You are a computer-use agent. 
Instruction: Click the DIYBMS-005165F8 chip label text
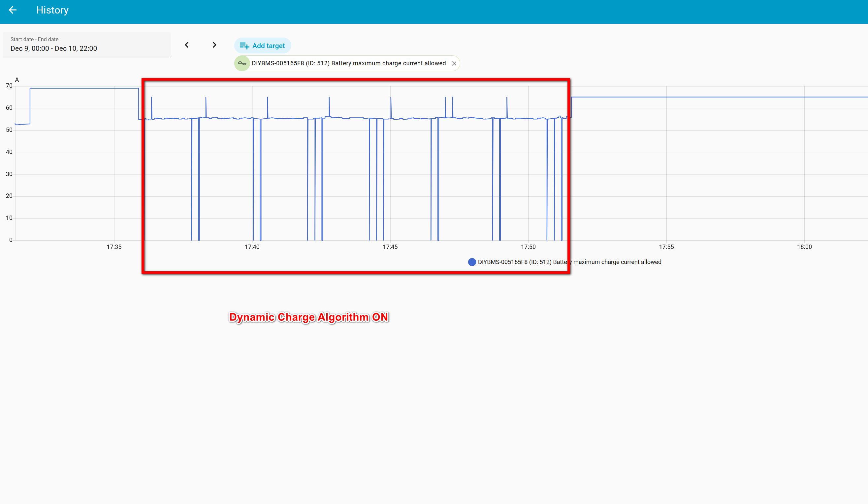(x=349, y=63)
